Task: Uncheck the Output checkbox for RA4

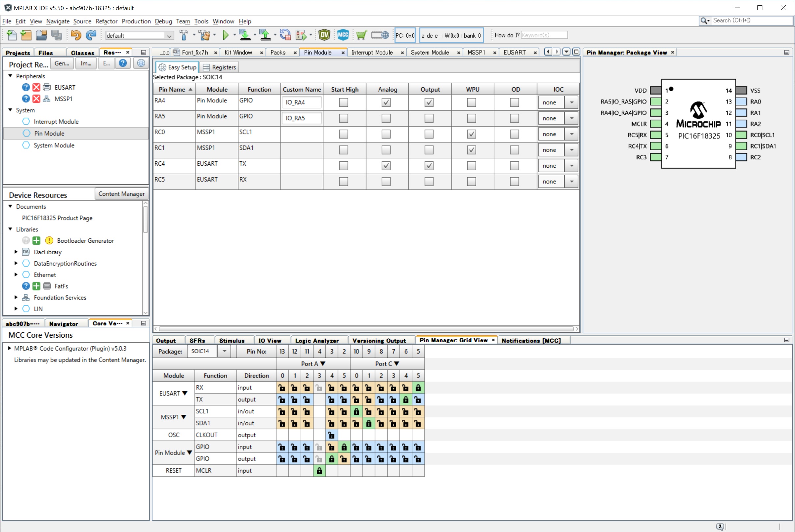Action: (x=429, y=102)
